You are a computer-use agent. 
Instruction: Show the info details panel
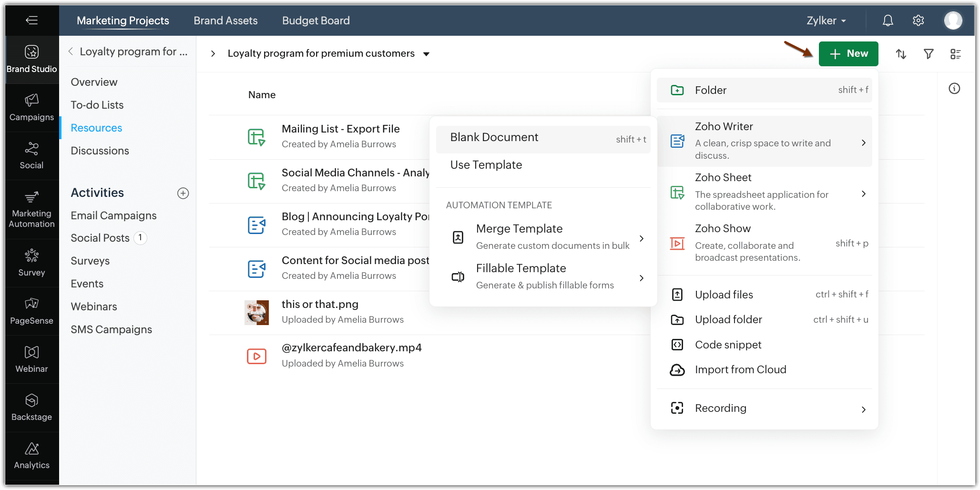[954, 88]
